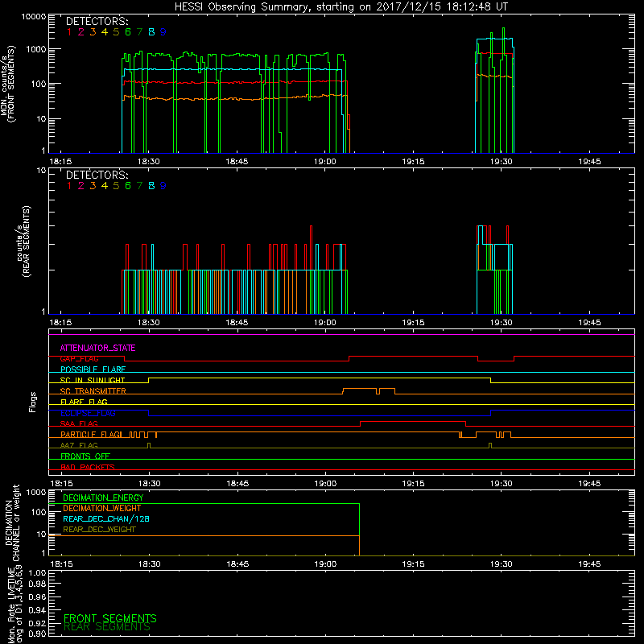Click detector "7" in the rear segments legend
The image size is (644, 644).
tap(139, 186)
